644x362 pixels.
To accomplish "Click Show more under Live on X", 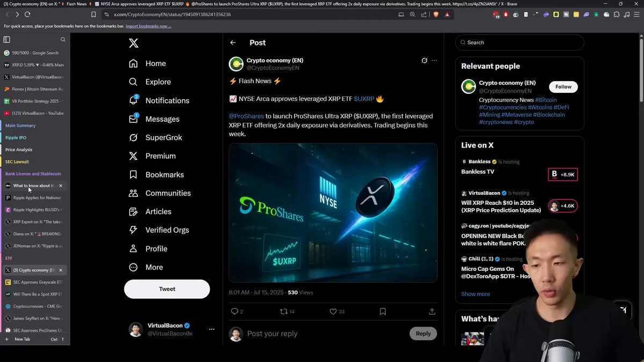I will [475, 294].
